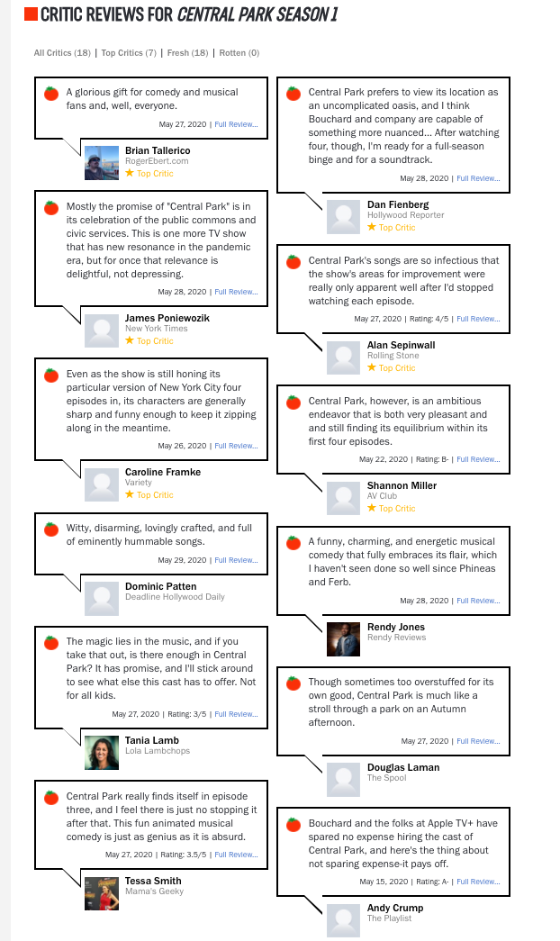Click the Top Critic star under Shannon Miller

[372, 508]
